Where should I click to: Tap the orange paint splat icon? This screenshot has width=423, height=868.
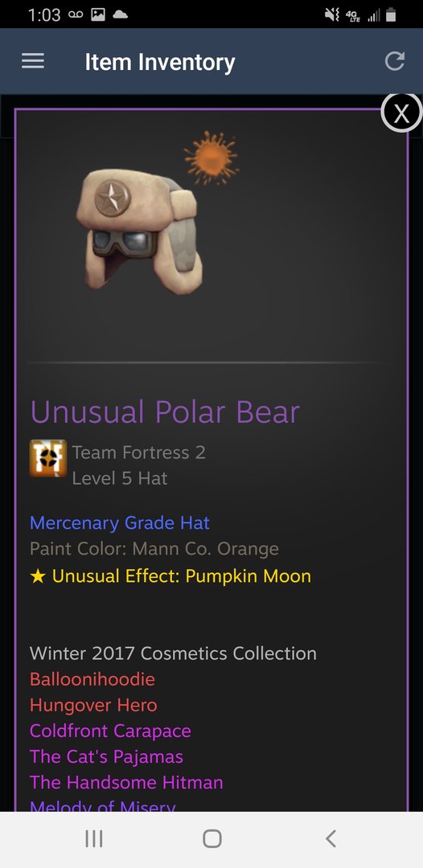click(211, 158)
